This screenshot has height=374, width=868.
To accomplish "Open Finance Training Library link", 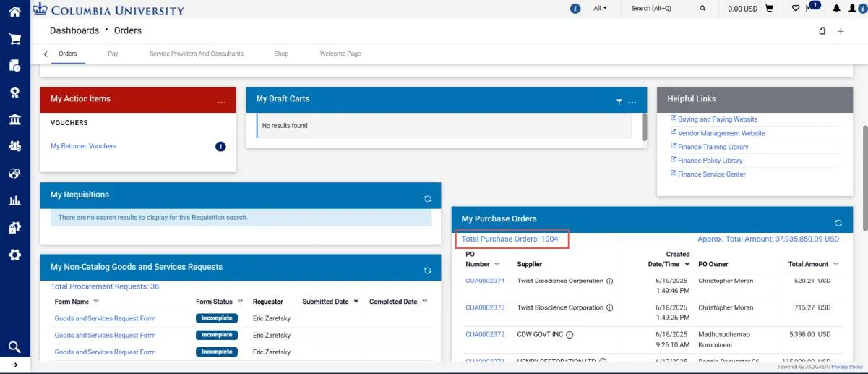I will coord(713,147).
